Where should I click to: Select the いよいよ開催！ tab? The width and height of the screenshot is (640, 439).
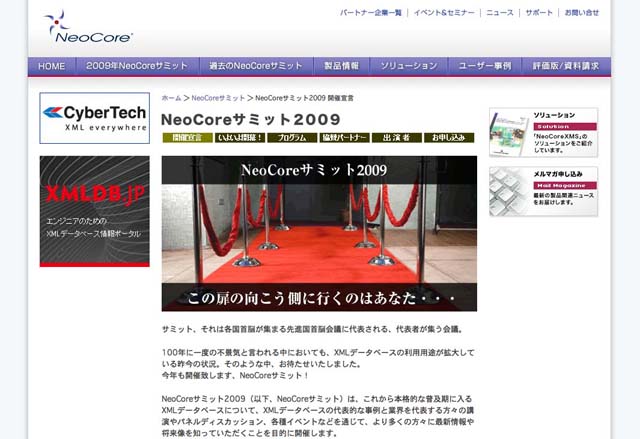(x=240, y=138)
